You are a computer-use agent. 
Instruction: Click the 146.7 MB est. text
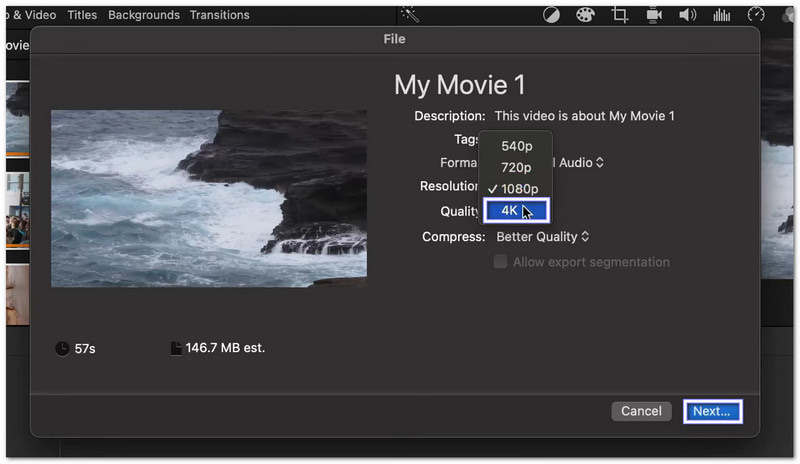[x=225, y=348]
